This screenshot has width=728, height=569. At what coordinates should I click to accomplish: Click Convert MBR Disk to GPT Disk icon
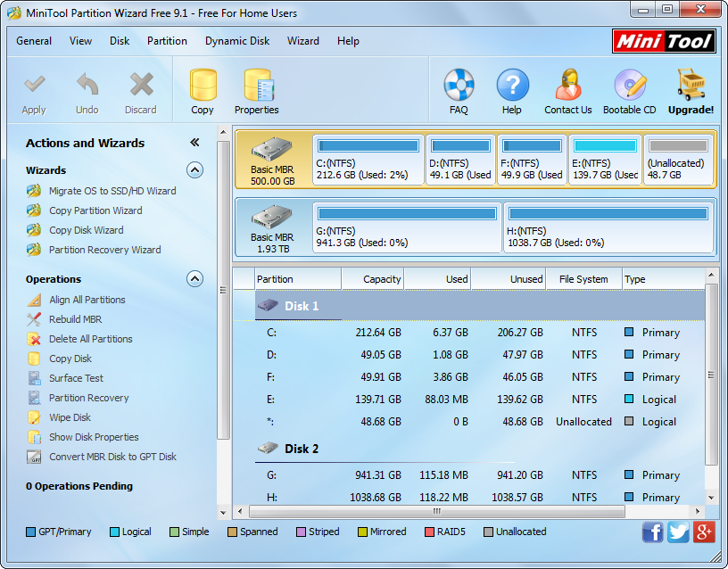(x=34, y=457)
